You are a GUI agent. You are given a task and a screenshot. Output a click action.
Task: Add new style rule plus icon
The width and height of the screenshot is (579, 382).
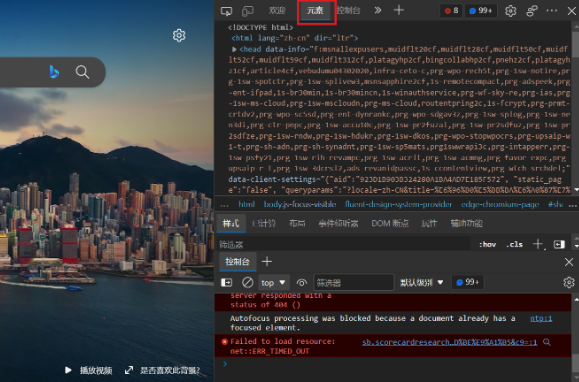(x=538, y=244)
